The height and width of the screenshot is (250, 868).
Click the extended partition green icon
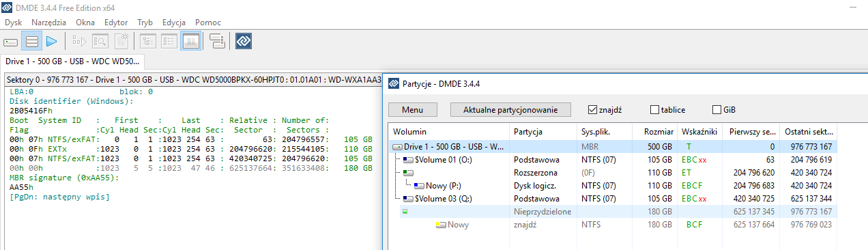pyautogui.click(x=408, y=173)
